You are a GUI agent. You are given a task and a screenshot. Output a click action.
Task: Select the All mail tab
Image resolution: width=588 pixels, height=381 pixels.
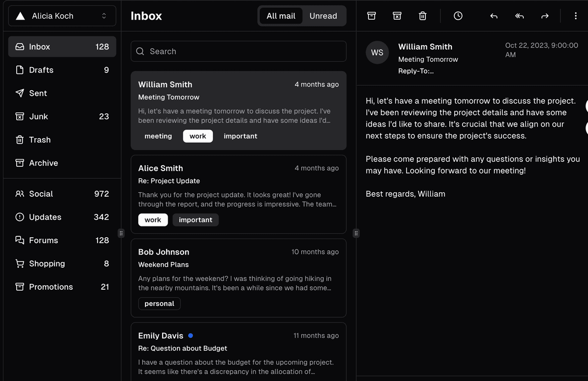[x=281, y=16]
